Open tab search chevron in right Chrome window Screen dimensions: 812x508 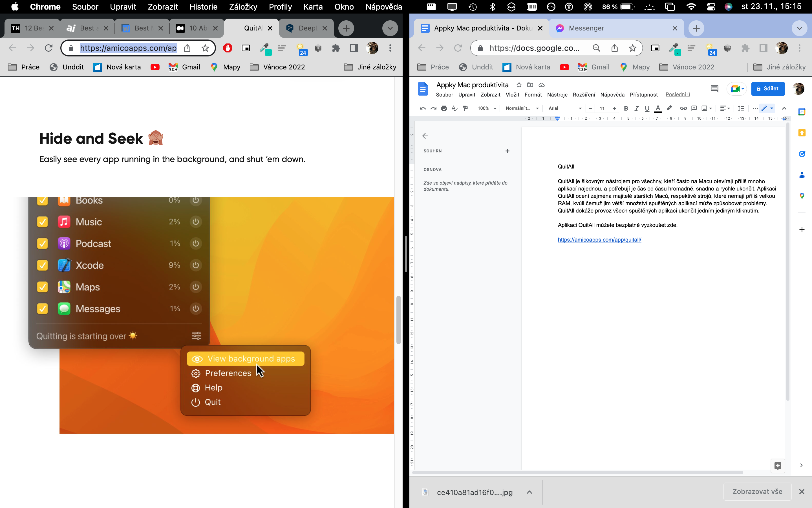[799, 28]
